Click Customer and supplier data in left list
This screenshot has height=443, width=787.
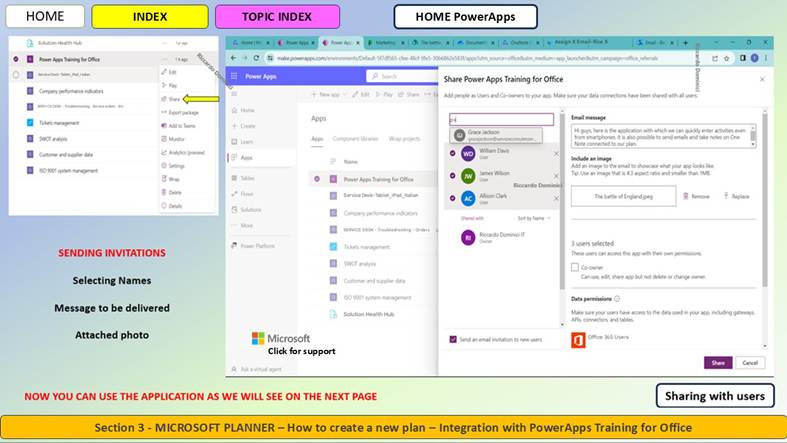(x=66, y=155)
